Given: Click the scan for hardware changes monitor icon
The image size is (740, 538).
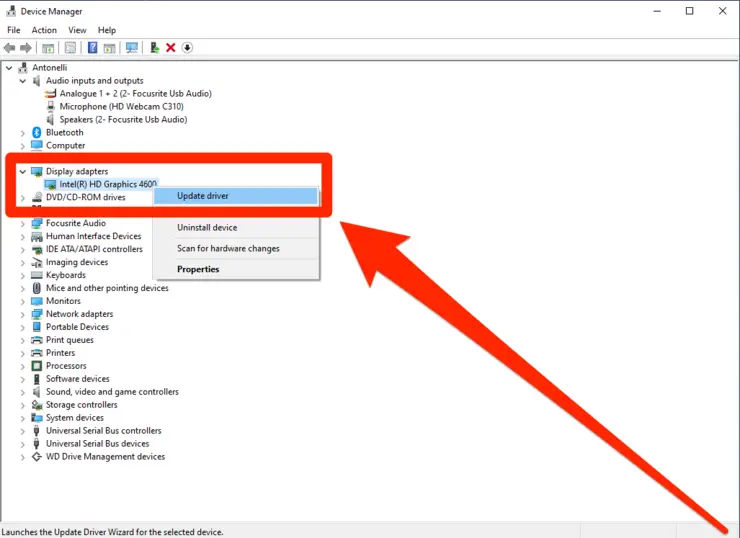Looking at the screenshot, I should (x=132, y=48).
